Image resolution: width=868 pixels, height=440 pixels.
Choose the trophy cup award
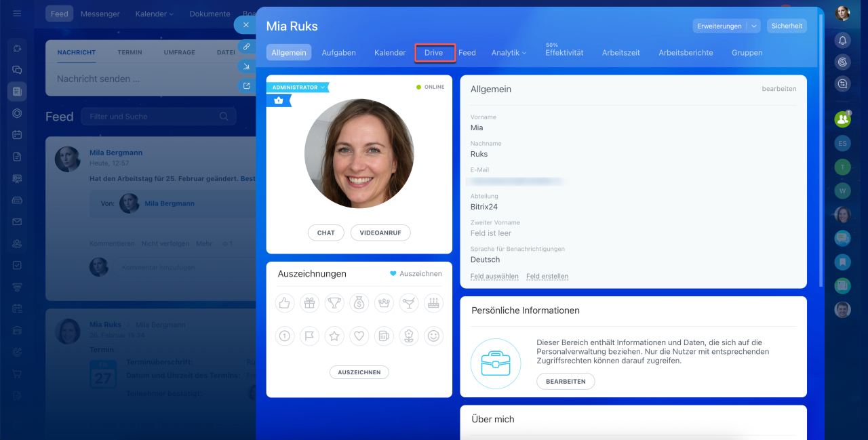(334, 304)
